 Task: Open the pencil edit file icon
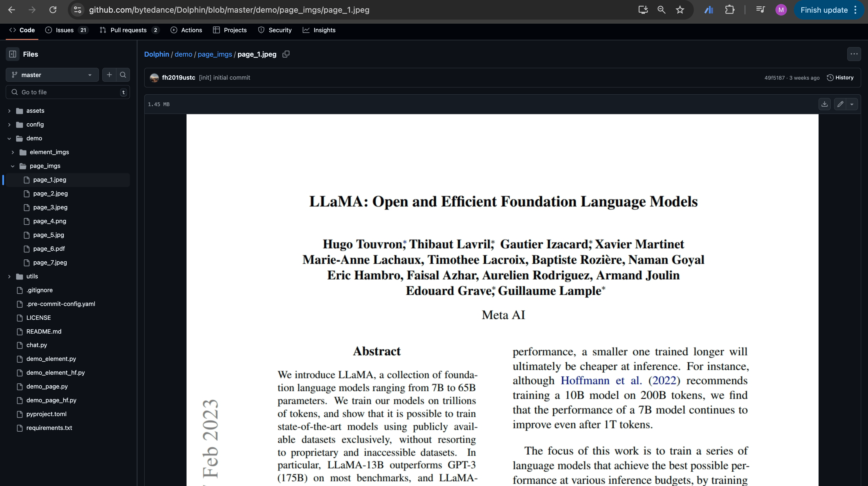coord(840,104)
